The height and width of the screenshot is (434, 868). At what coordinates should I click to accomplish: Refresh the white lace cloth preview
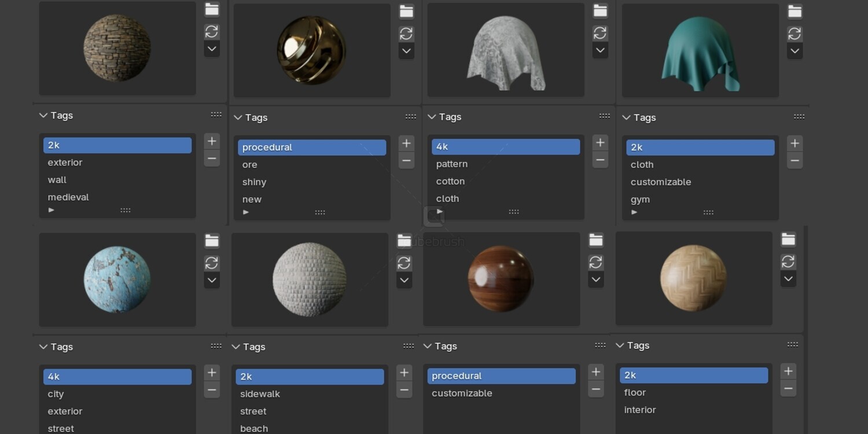600,33
